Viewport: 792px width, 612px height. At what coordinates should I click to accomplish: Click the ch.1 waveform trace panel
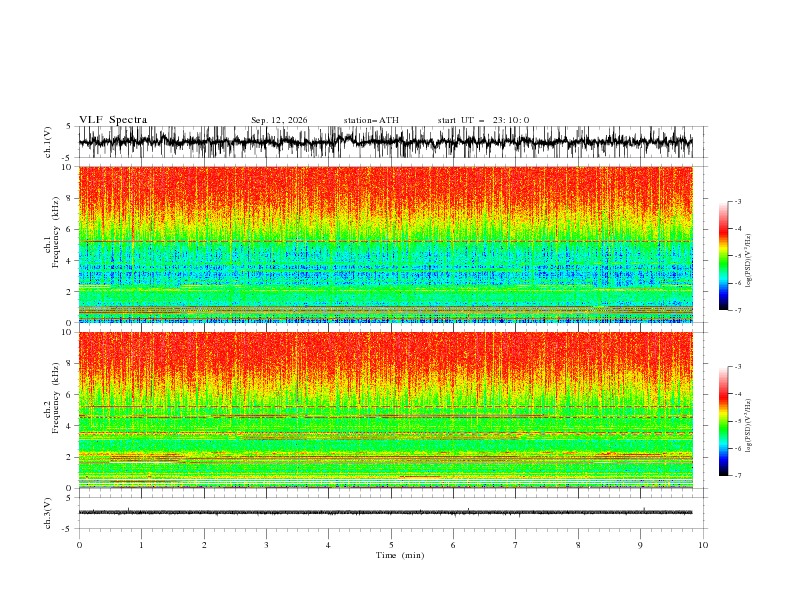click(385, 142)
